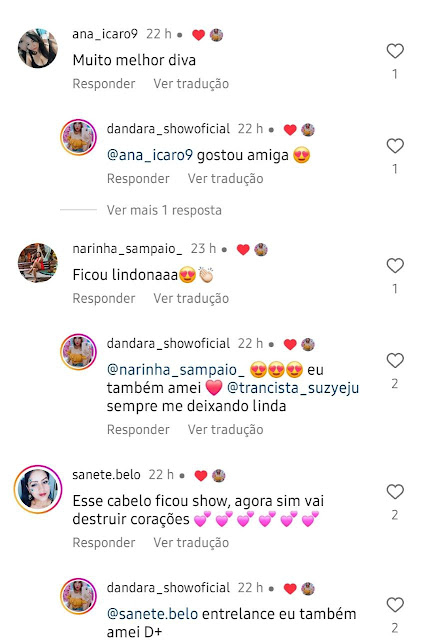Like dandara's "gostou amiga" reply heart
This screenshot has width=426, height=640.
pyautogui.click(x=395, y=146)
